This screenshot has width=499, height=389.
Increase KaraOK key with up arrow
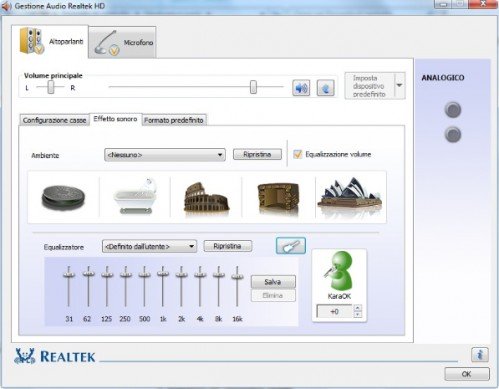click(x=357, y=308)
